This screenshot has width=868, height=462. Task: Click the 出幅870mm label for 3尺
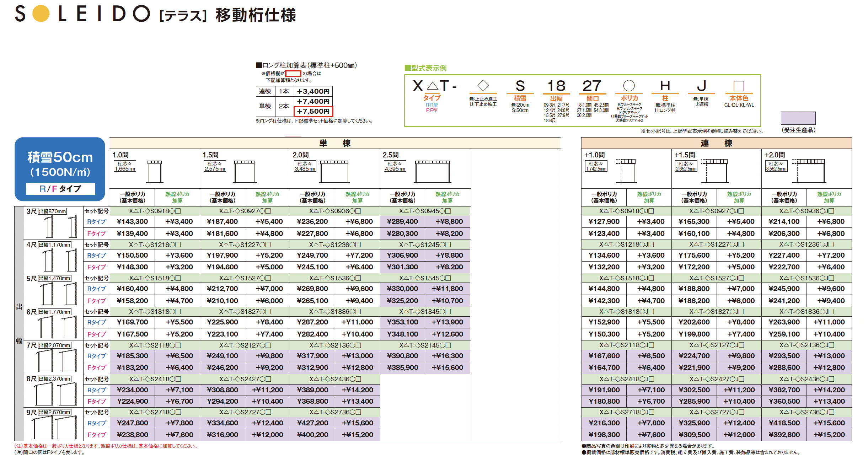[52, 211]
